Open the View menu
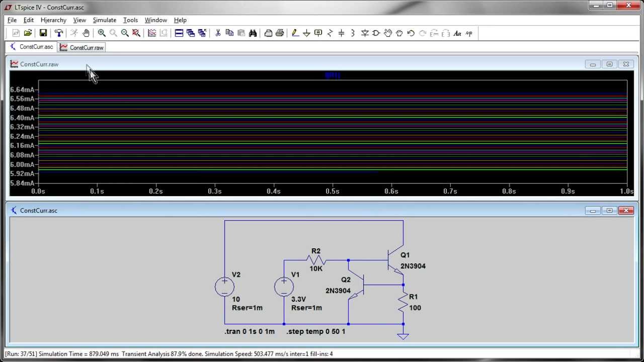644x362 pixels. click(x=79, y=20)
